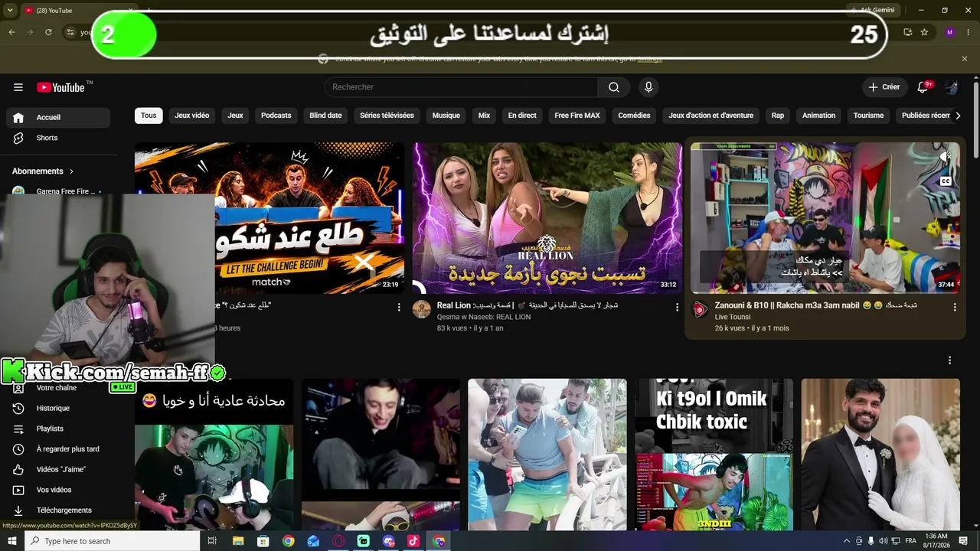Image resolution: width=980 pixels, height=551 pixels.
Task: Select the Free Fire MAX chip
Action: click(577, 116)
